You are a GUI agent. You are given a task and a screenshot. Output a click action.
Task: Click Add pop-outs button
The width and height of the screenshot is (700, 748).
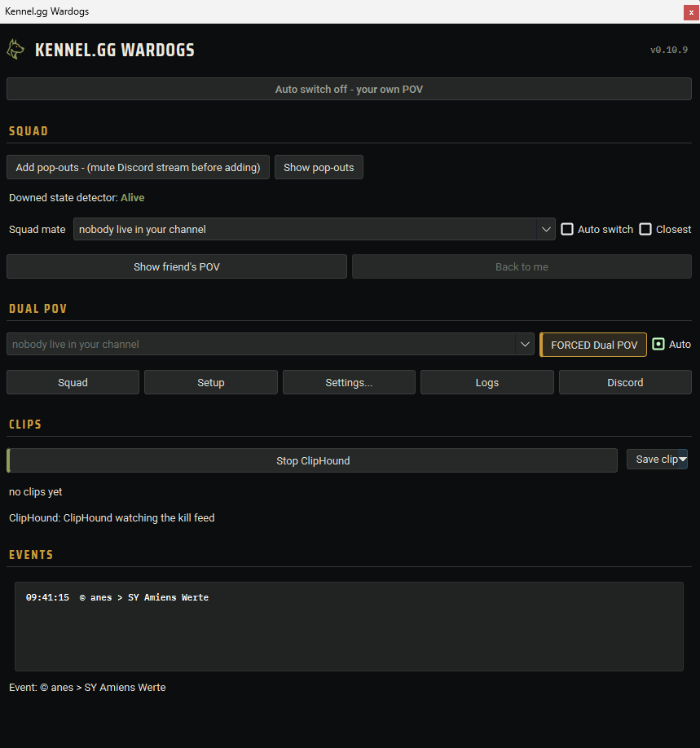[138, 167]
